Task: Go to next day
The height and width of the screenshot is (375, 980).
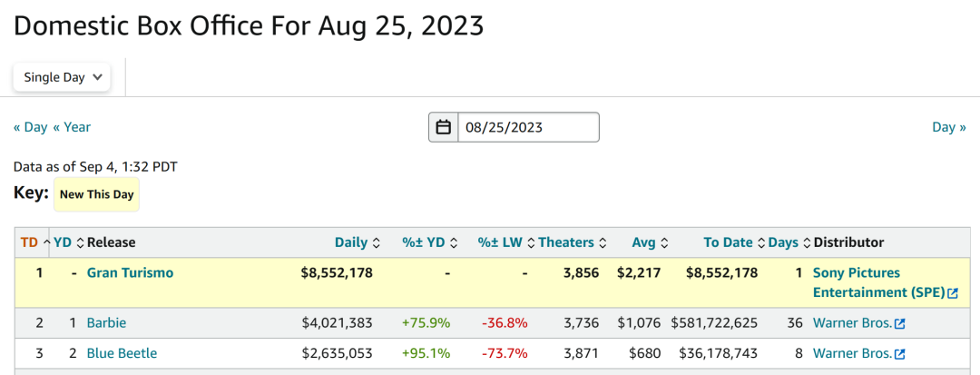Action: click(x=949, y=127)
